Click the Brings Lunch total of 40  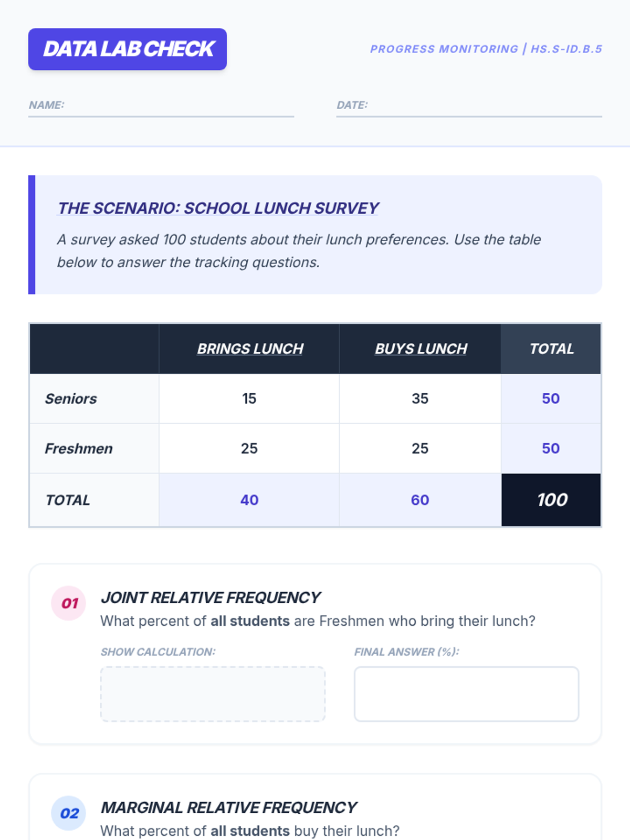pyautogui.click(x=249, y=500)
